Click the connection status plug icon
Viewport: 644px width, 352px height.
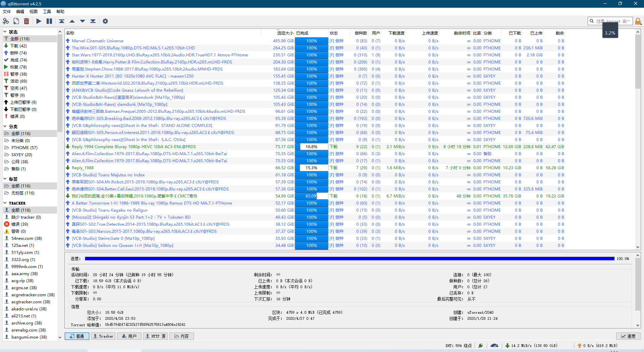pyautogui.click(x=480, y=346)
